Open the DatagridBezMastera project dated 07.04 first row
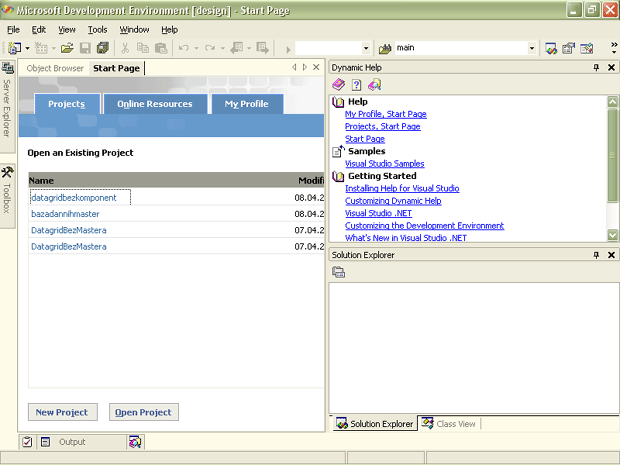Image resolution: width=620 pixels, height=465 pixels. pyautogui.click(x=69, y=230)
